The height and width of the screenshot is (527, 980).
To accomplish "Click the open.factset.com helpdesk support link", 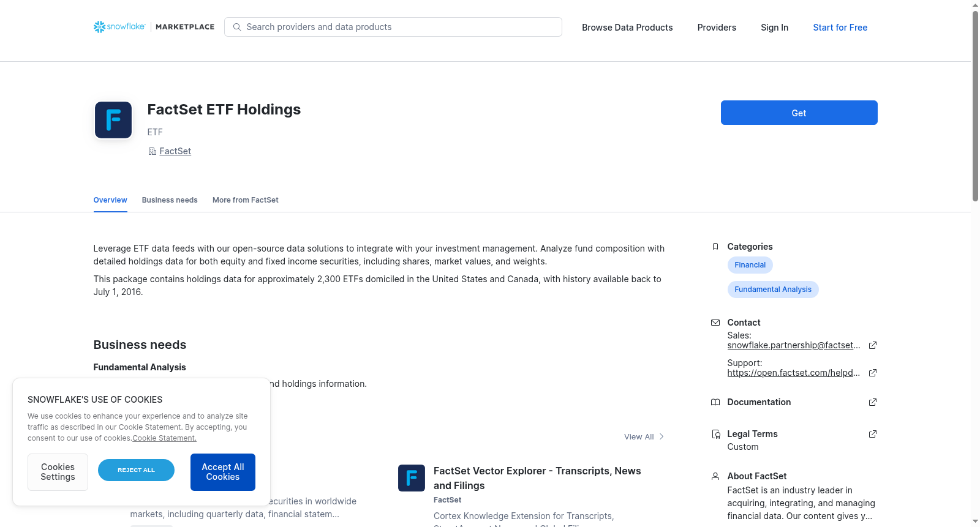I will pos(794,373).
